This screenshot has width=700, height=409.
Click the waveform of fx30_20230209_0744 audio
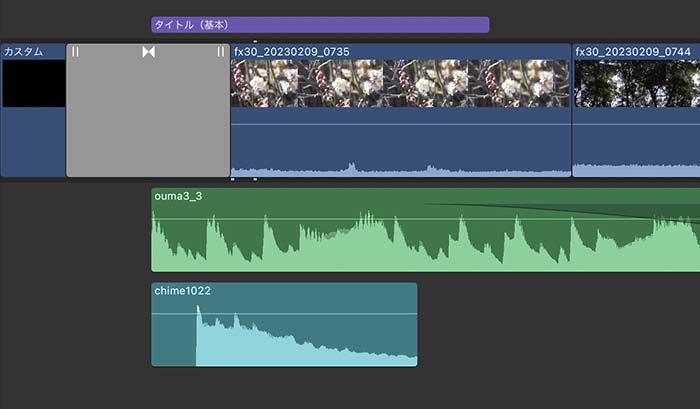[636, 170]
